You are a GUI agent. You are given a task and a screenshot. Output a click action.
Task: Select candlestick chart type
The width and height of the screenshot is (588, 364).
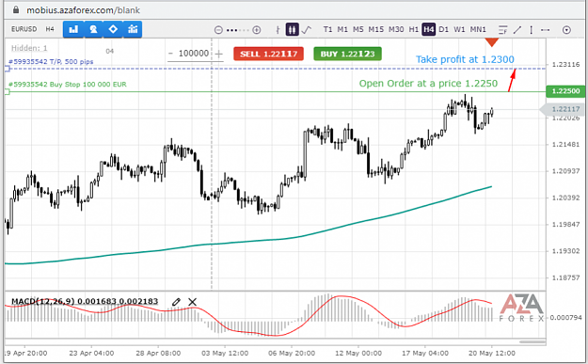[293, 29]
